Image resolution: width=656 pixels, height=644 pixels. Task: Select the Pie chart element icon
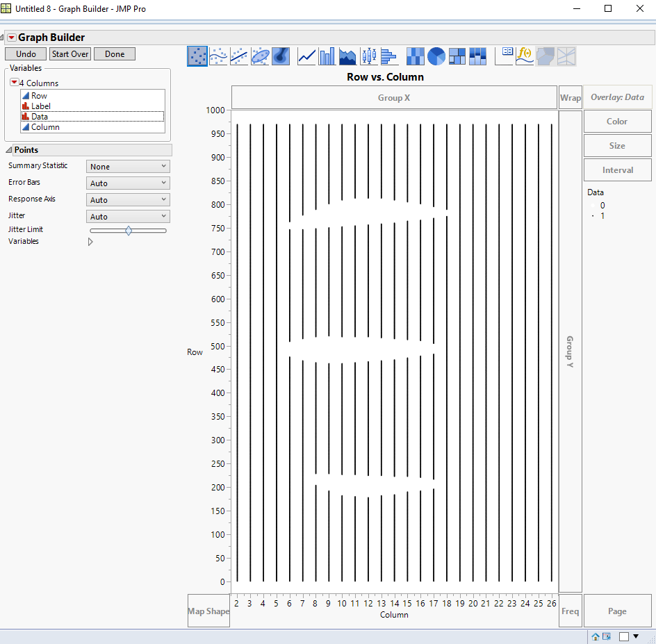pyautogui.click(x=436, y=56)
